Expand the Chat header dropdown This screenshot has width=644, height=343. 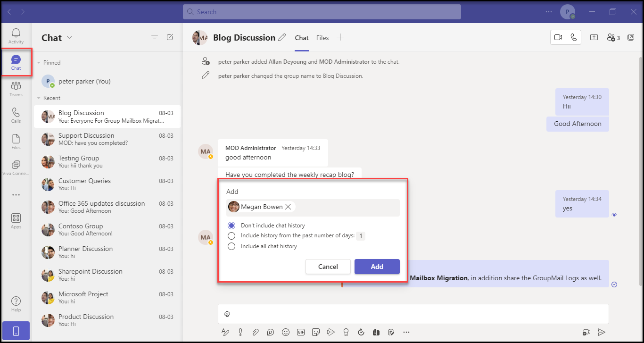pos(69,38)
